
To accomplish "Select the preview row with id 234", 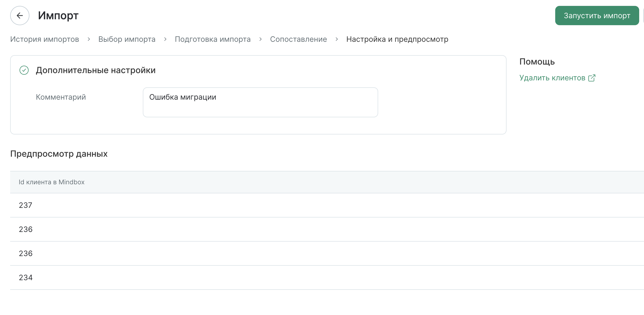I will 327,277.
